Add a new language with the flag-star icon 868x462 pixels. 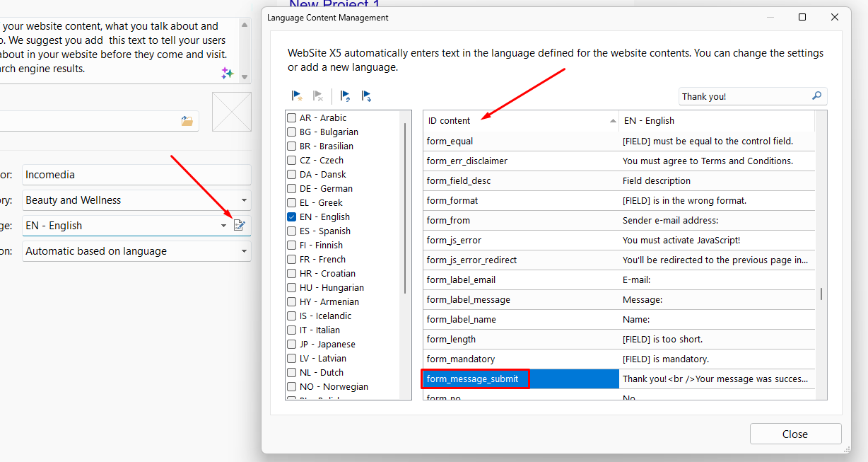point(298,96)
